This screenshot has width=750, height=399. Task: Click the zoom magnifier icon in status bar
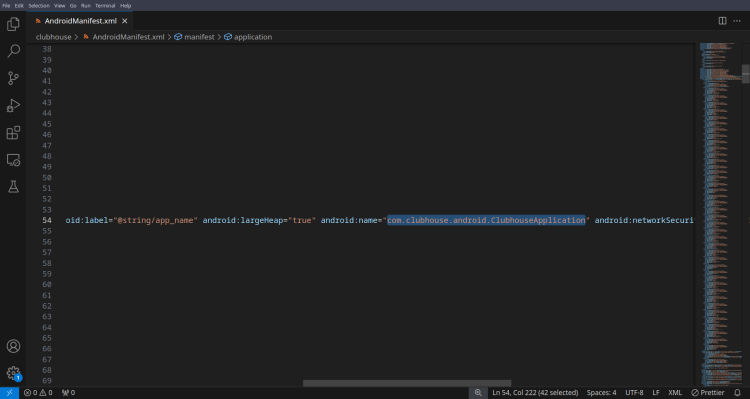[478, 393]
